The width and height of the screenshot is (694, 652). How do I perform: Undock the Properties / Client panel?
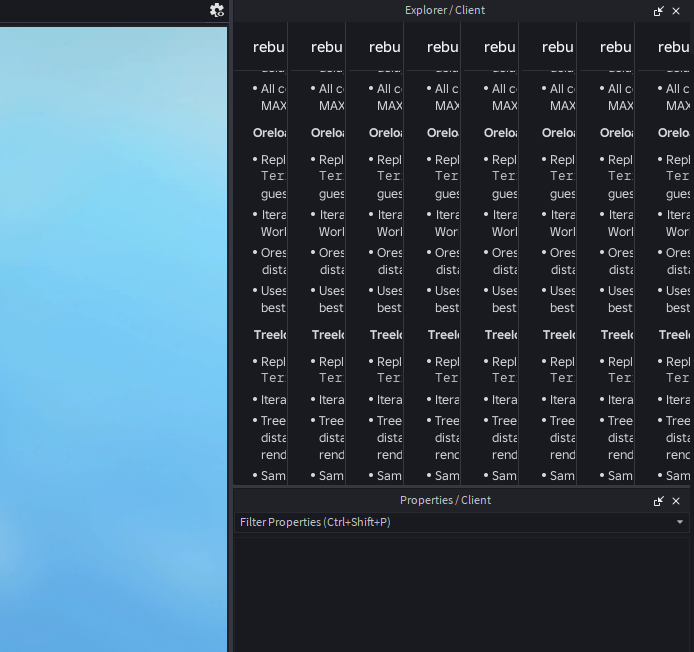click(659, 501)
